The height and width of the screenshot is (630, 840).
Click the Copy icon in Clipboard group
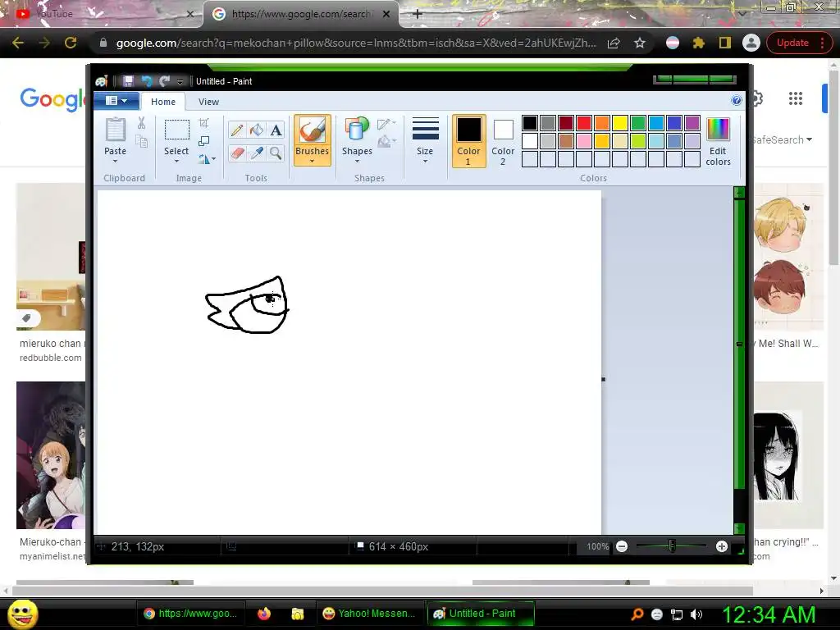[141, 141]
